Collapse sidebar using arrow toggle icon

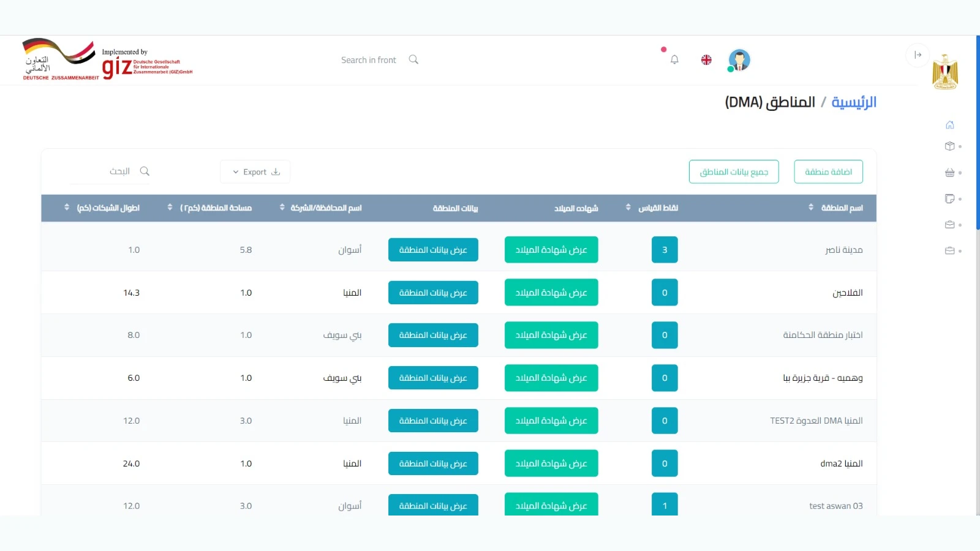[918, 54]
